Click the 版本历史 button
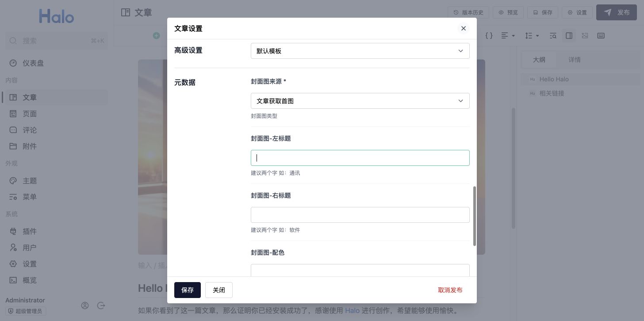The width and height of the screenshot is (644, 321). [x=468, y=12]
